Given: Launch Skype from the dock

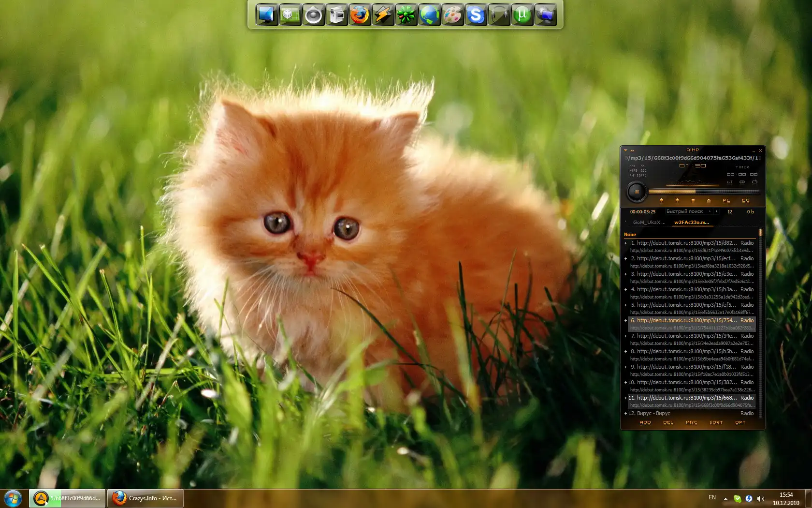Looking at the screenshot, I should point(476,15).
